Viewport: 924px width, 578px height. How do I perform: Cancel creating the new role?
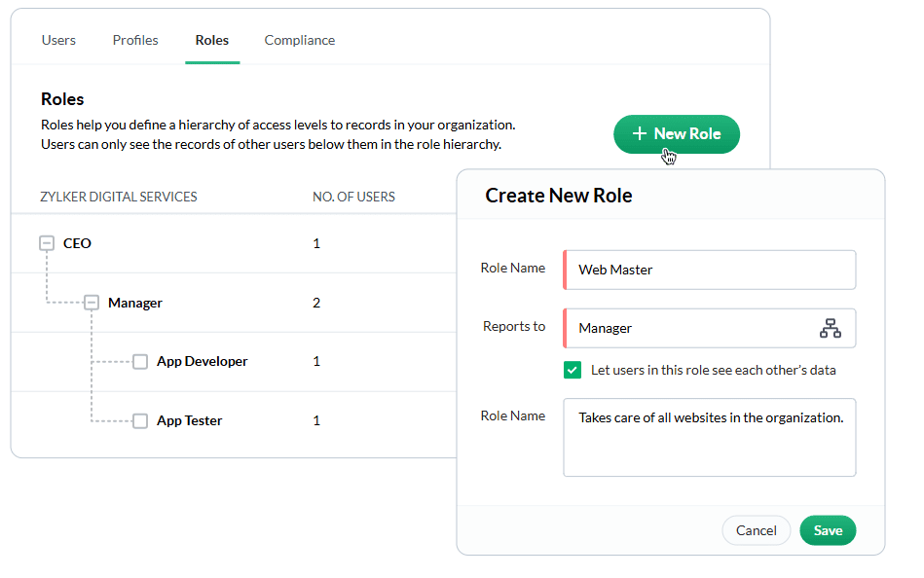pos(757,530)
